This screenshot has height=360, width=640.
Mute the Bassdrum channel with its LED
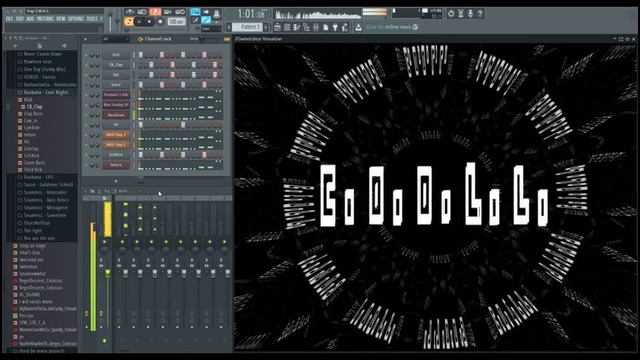(86, 115)
